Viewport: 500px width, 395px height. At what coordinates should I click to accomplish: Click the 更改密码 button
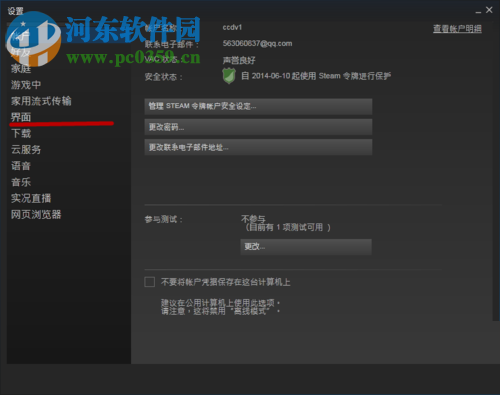click(258, 127)
